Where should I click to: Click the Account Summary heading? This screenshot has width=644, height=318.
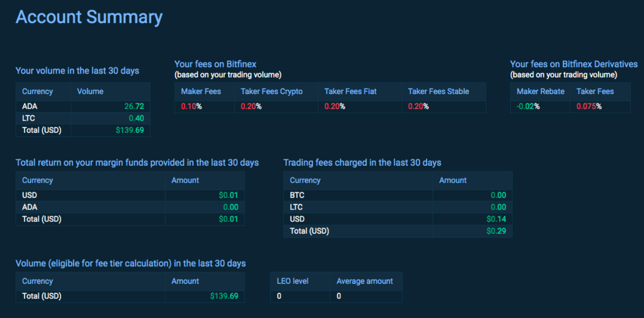pos(89,17)
